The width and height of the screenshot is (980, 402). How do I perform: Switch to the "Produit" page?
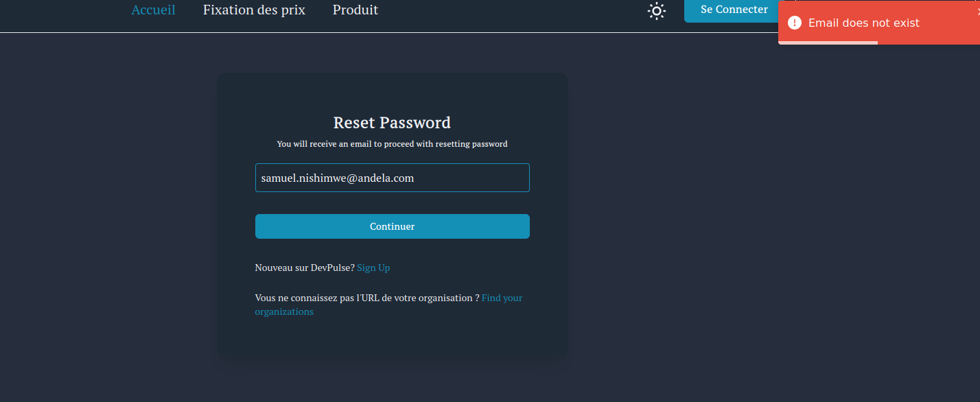355,10
